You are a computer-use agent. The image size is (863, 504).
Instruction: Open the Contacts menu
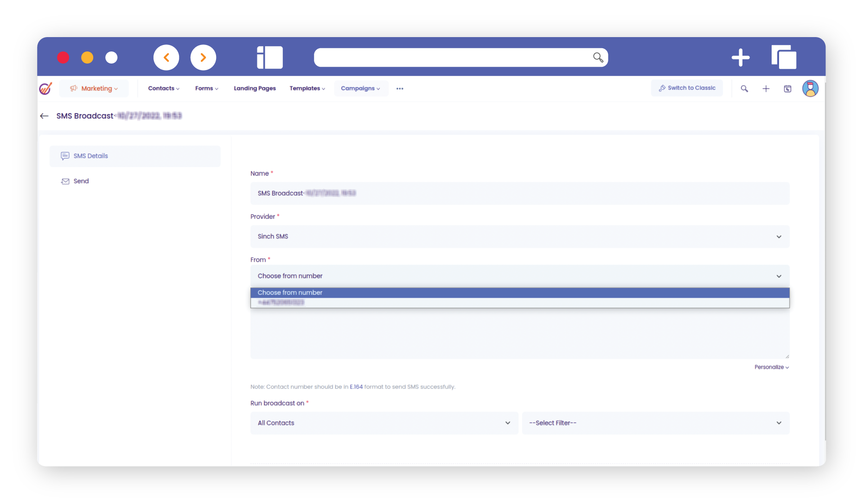pyautogui.click(x=164, y=89)
